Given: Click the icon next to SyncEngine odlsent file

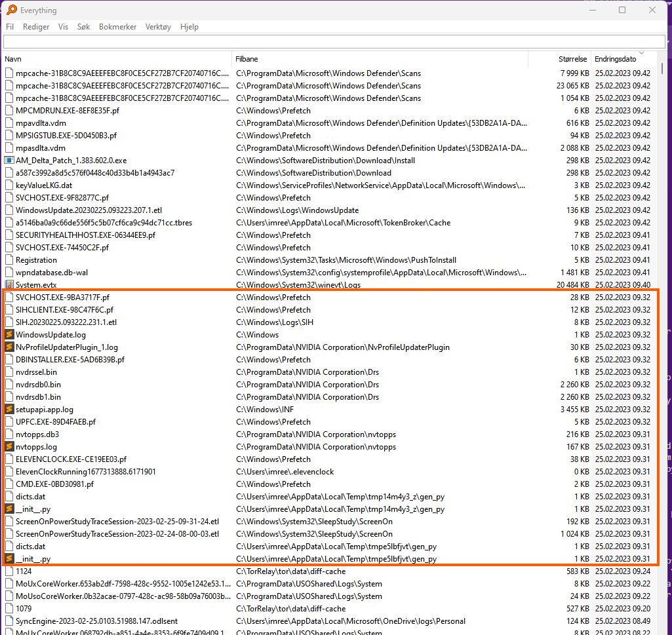Looking at the screenshot, I should [9, 621].
